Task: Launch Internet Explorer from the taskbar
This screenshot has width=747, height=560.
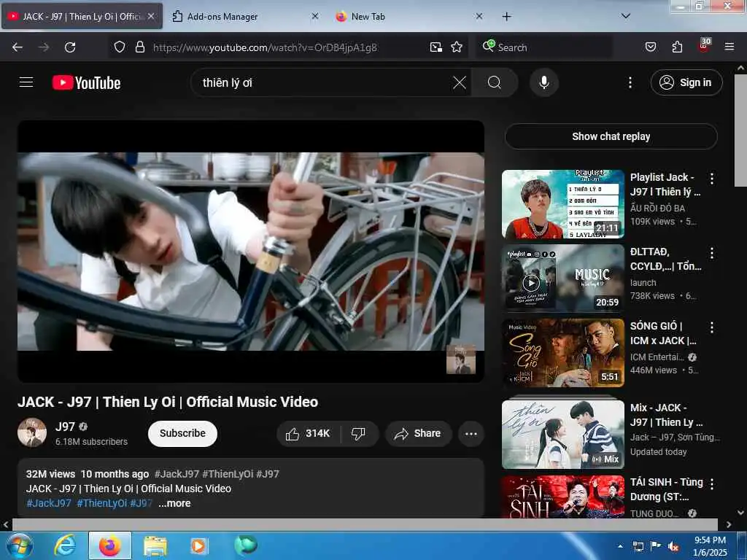Action: 65,545
